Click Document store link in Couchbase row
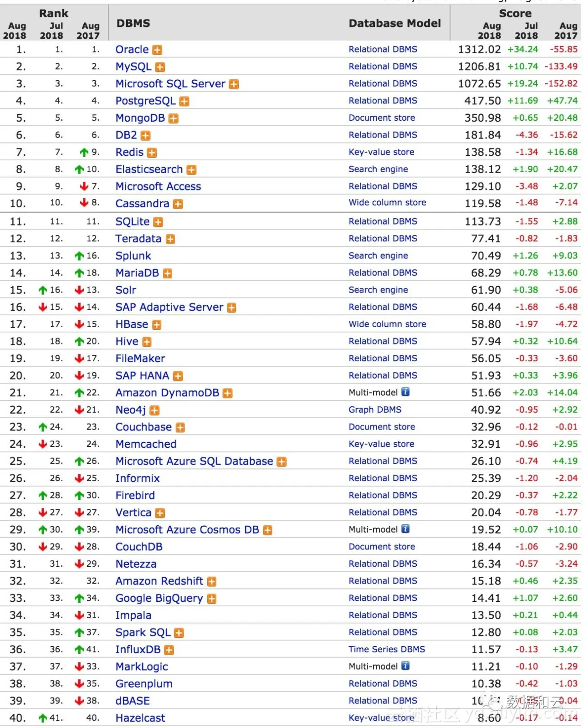 (x=382, y=427)
